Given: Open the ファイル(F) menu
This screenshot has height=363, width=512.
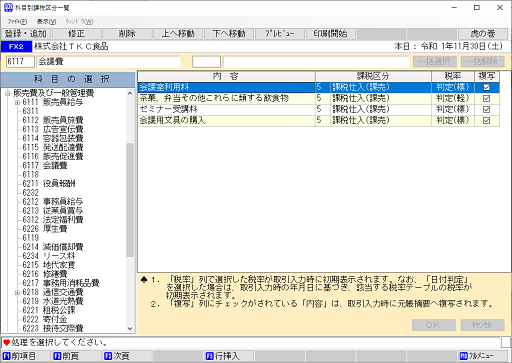Looking at the screenshot, I should coord(17,22).
